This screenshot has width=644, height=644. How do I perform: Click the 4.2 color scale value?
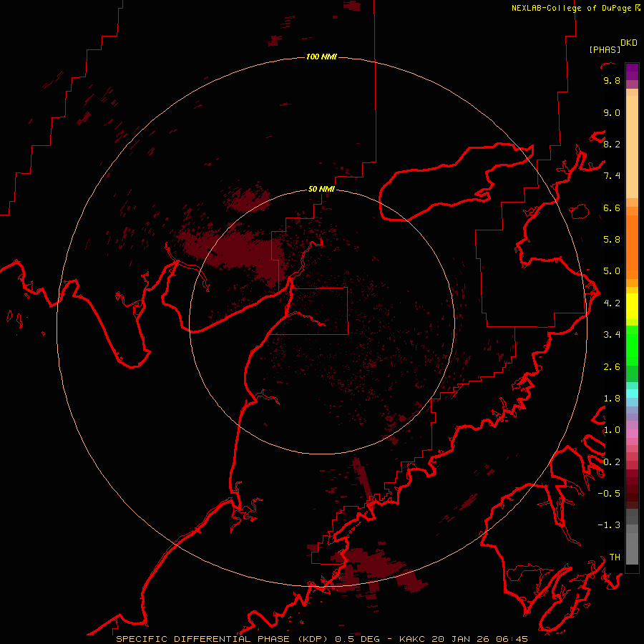pos(612,303)
